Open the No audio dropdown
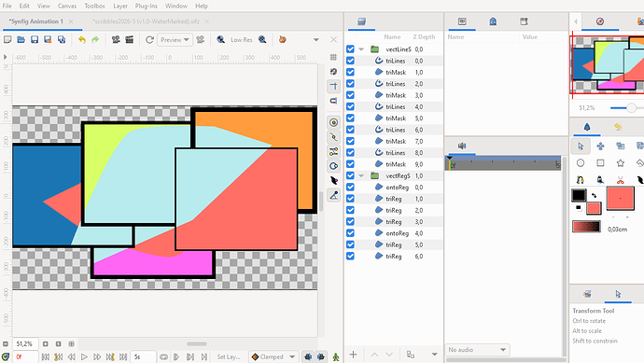Screen dimensions: 644x363 click(x=477, y=350)
